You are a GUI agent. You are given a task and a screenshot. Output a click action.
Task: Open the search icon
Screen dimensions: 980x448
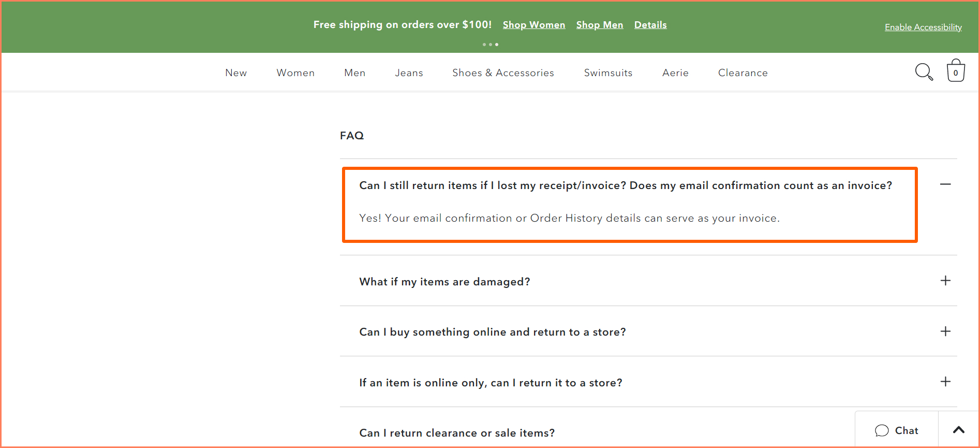924,73
